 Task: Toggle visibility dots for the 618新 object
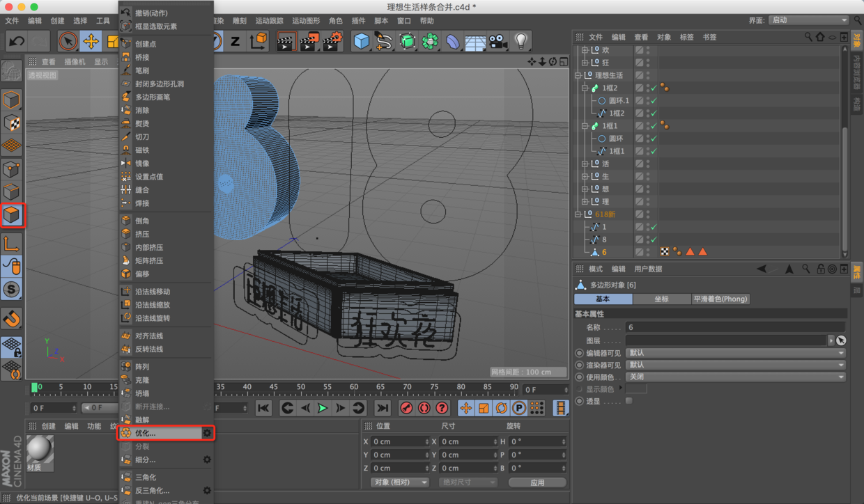648,214
